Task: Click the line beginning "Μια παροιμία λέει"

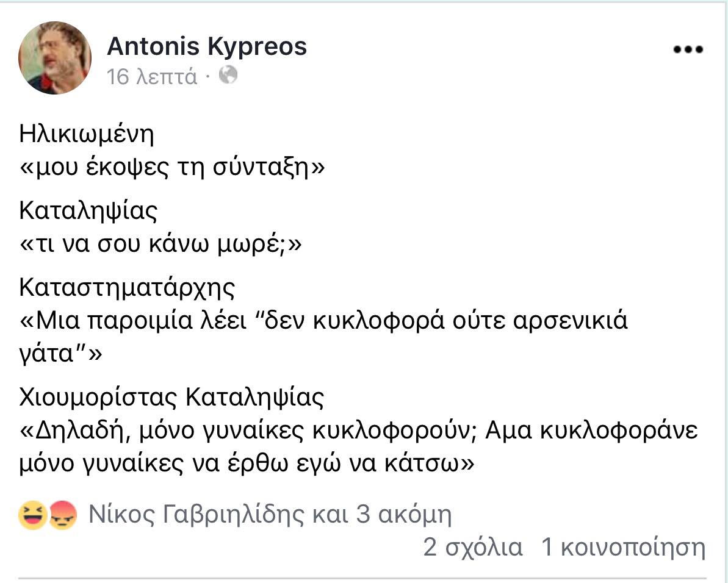Action: [x=324, y=320]
